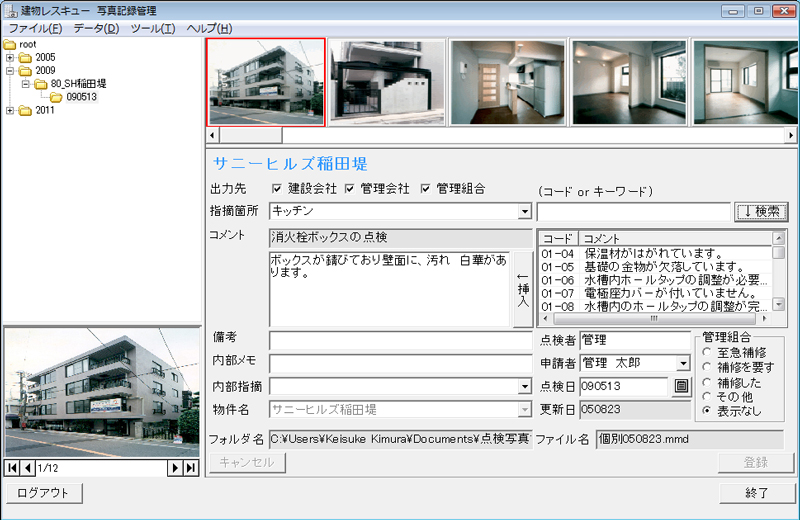Go to previous photo
Screen dimensions: 800x520
coord(28,468)
